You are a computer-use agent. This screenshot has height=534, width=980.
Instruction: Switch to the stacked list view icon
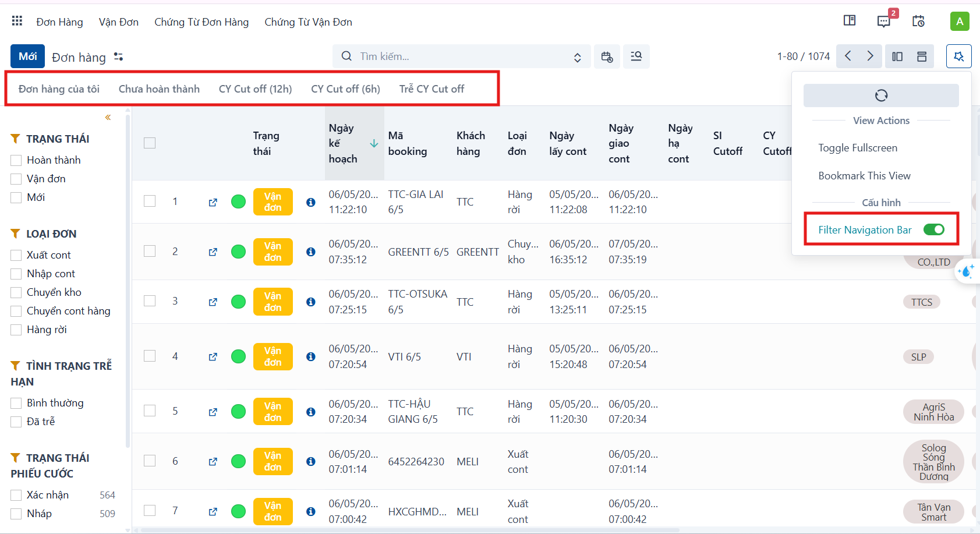coord(922,56)
